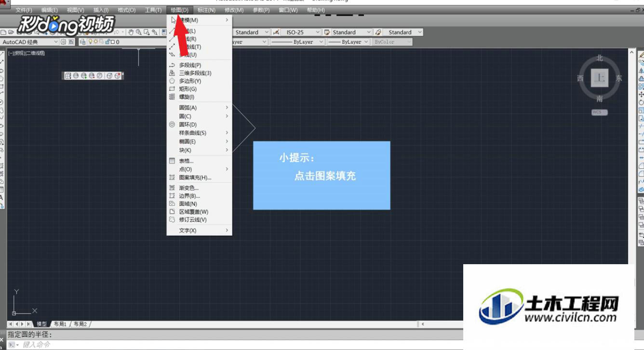Open the Standard multileader style dropdown

coord(420,32)
